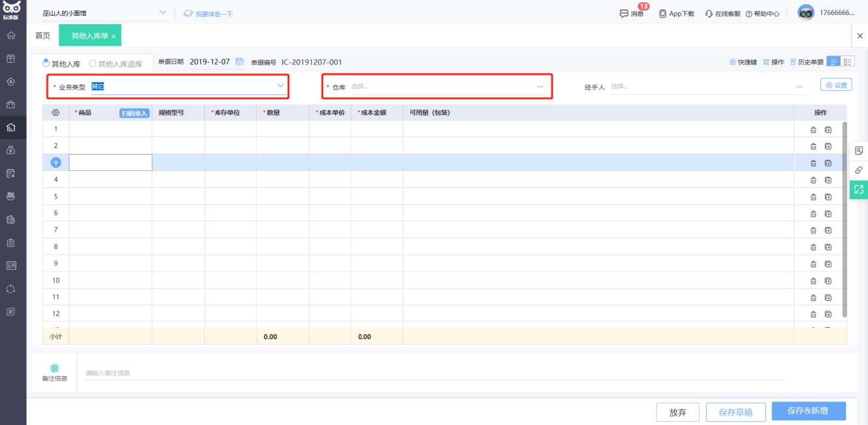868x425 pixels.
Task: Click the 保存&新增 button
Action: click(x=808, y=411)
